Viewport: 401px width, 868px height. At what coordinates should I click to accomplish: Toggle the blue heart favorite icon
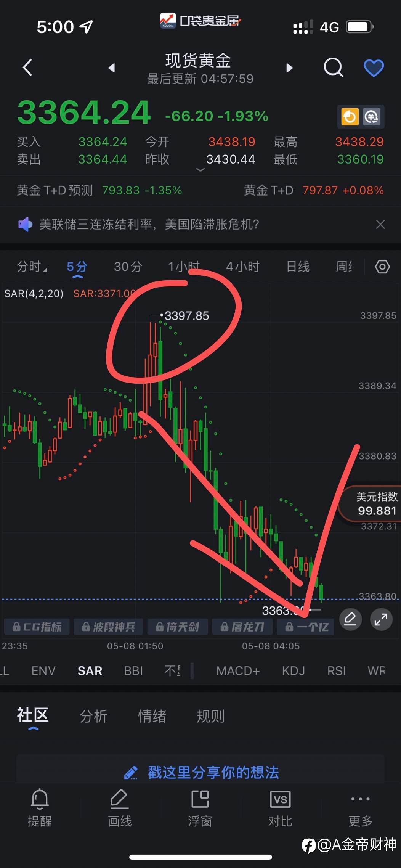point(374,68)
